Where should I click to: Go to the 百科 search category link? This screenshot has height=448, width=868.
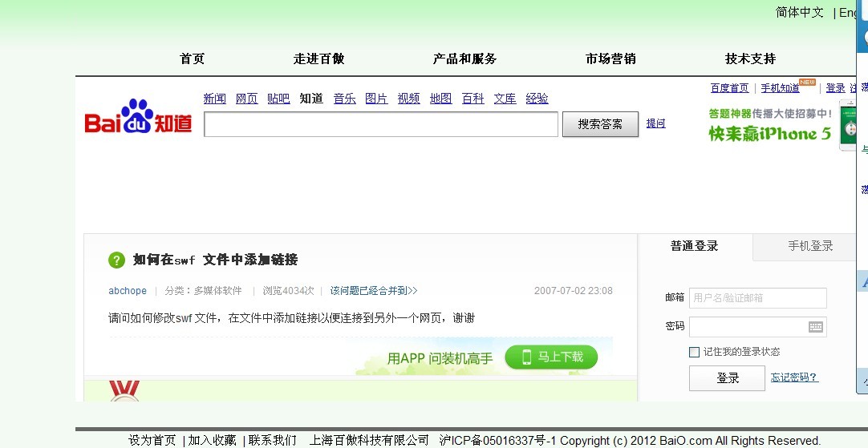click(x=473, y=99)
